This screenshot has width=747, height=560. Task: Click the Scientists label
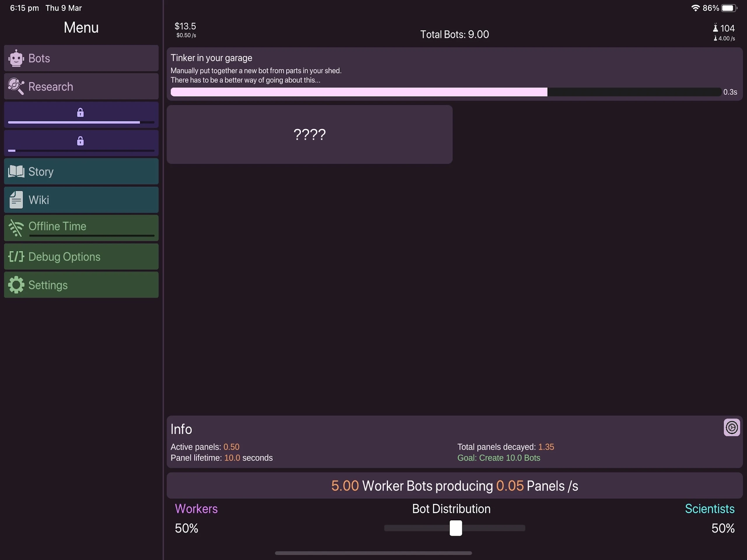pos(710,509)
